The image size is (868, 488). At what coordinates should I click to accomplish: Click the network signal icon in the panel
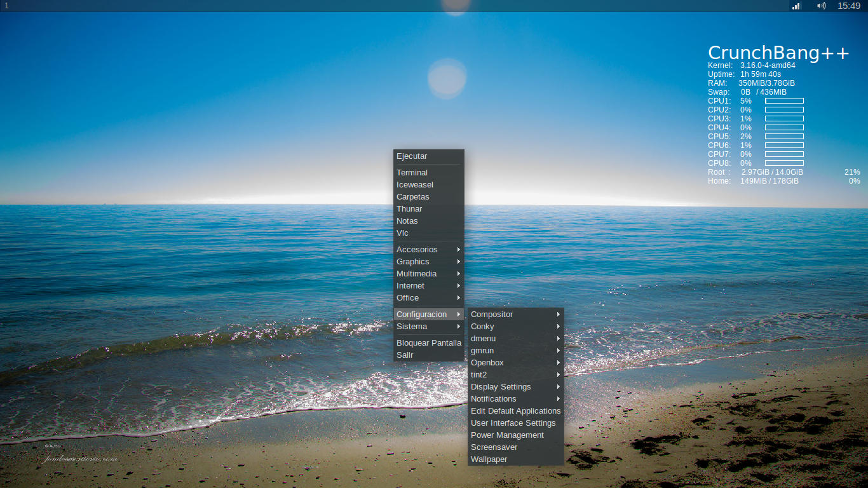[x=795, y=6]
